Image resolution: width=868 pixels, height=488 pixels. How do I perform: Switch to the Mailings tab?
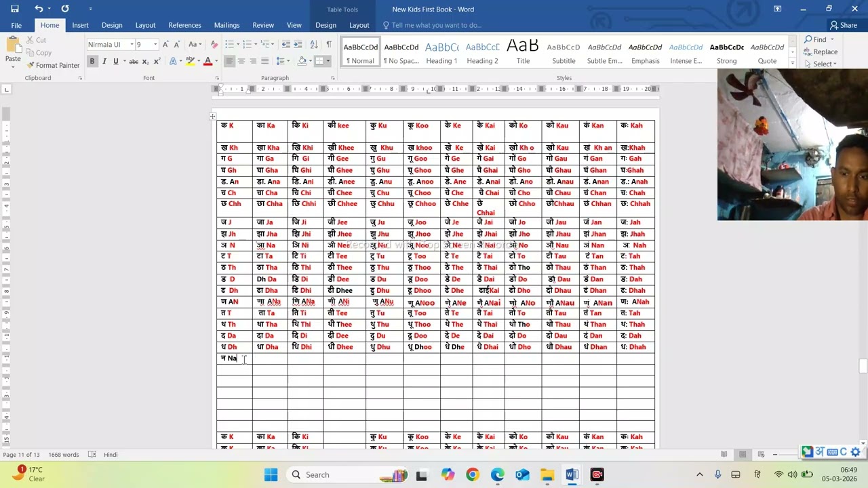[x=226, y=25]
